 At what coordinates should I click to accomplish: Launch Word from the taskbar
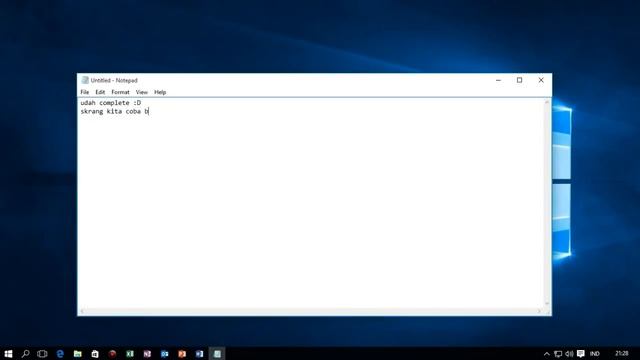point(200,353)
